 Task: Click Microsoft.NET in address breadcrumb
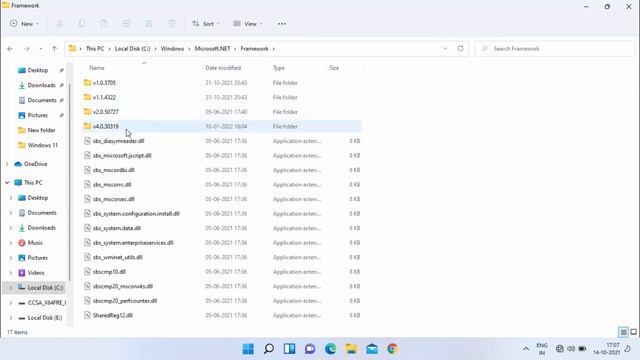point(212,49)
